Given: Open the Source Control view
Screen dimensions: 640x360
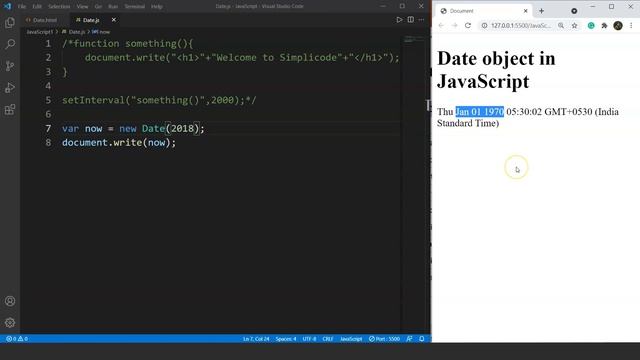Looking at the screenshot, I should pos(10,66).
